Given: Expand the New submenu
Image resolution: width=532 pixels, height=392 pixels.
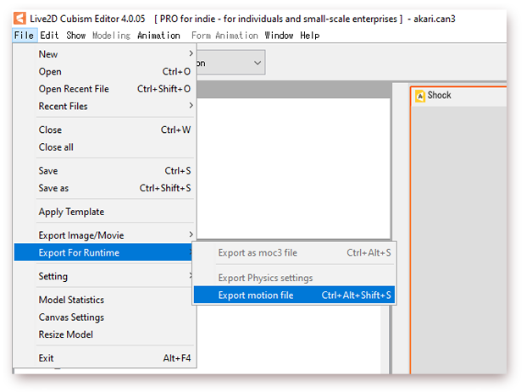Looking at the screenshot, I should pos(104,54).
